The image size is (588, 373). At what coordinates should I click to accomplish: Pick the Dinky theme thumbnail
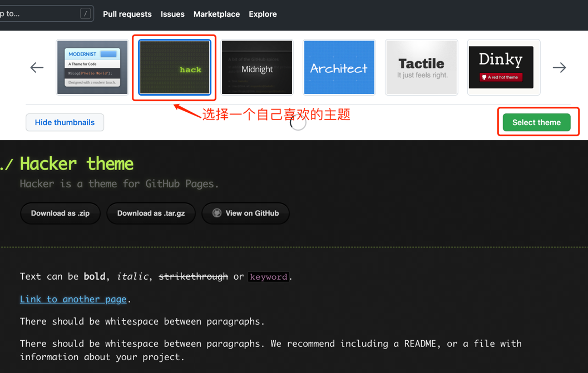click(503, 67)
